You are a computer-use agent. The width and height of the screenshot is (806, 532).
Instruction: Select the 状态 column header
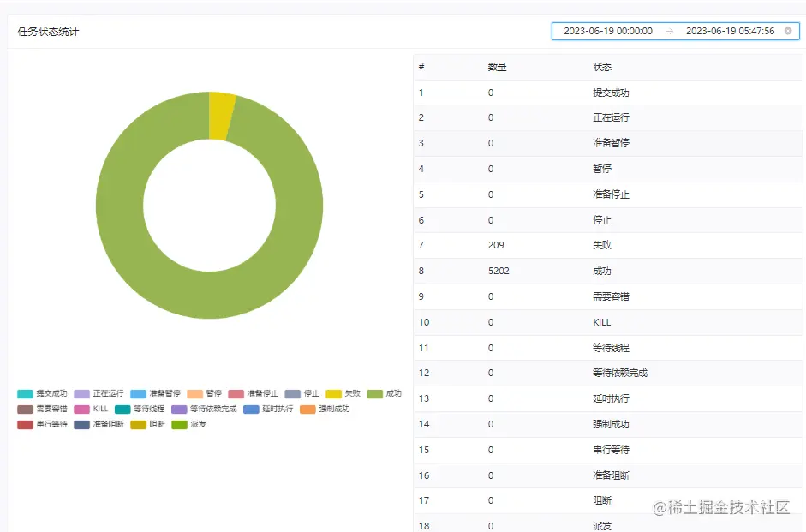pos(602,67)
